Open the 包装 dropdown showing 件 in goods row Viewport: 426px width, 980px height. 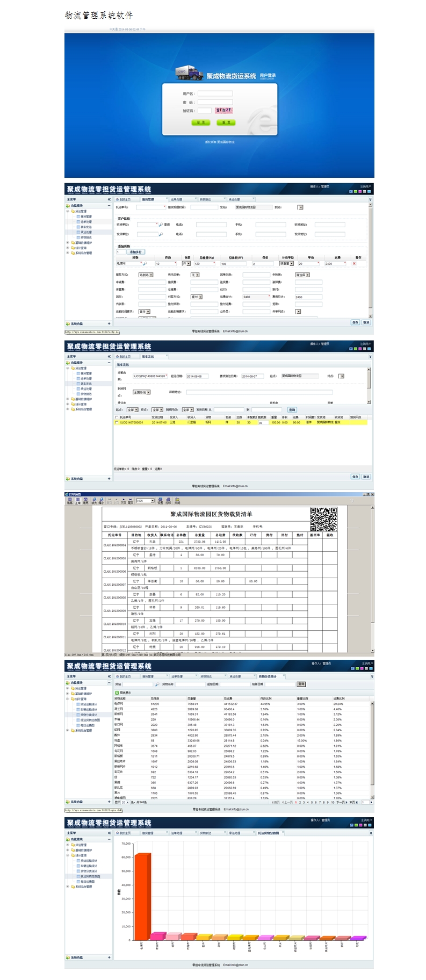coord(186,264)
